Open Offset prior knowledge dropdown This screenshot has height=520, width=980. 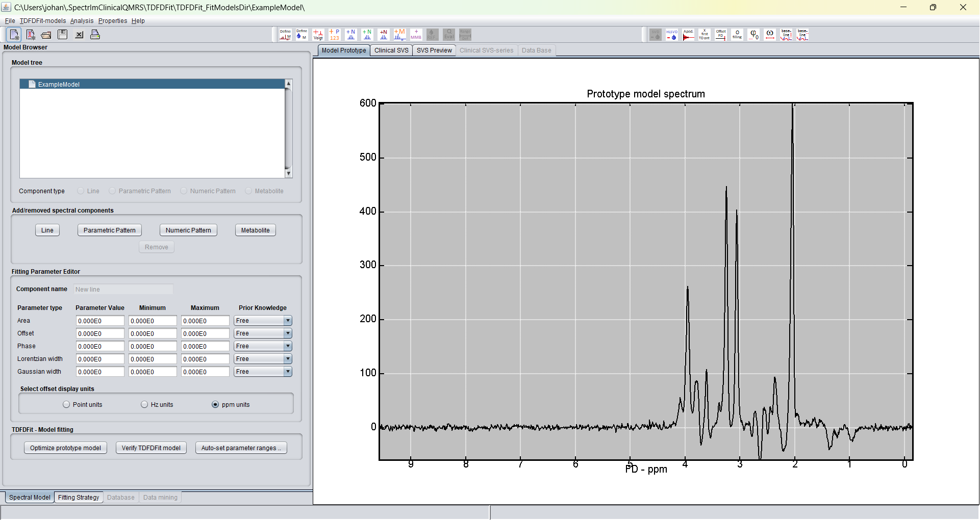click(x=263, y=333)
